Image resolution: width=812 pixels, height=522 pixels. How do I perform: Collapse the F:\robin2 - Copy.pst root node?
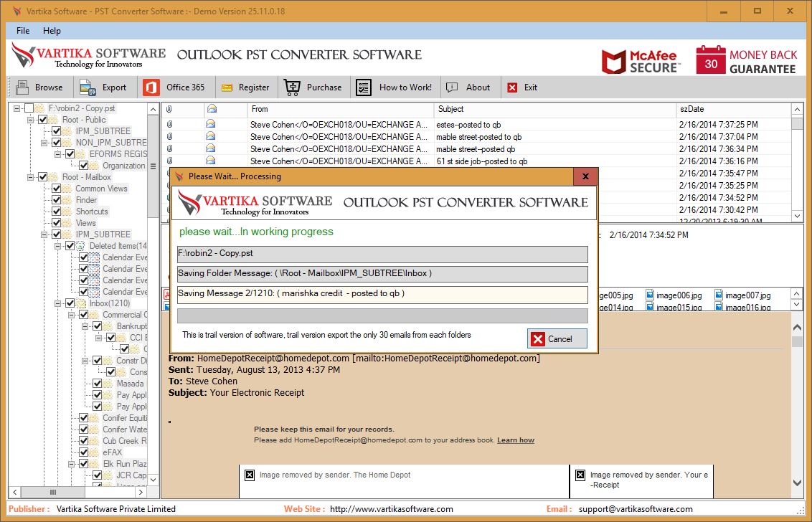[x=17, y=108]
